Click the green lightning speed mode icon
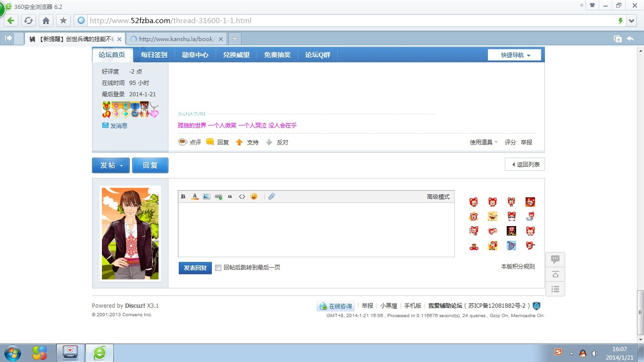The height and width of the screenshot is (362, 644). click(x=620, y=21)
